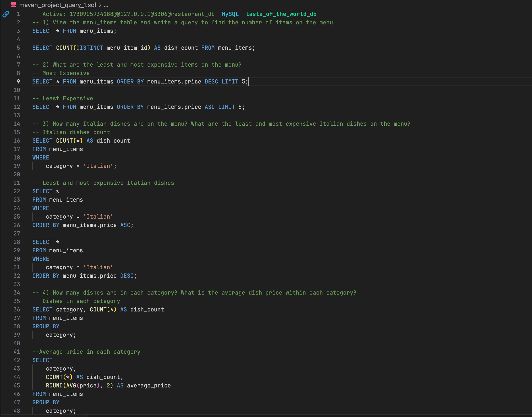Click the WHERE keyword on line 30
The width and height of the screenshot is (532, 417).
tap(41, 259)
